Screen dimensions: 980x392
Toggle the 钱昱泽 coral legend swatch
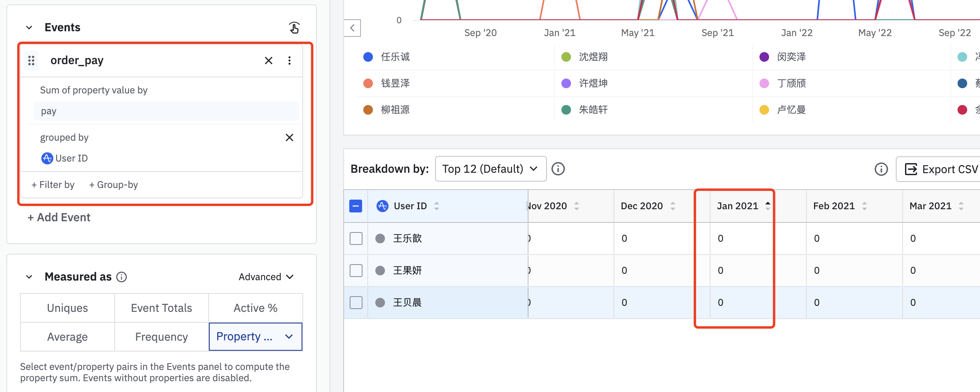[368, 83]
